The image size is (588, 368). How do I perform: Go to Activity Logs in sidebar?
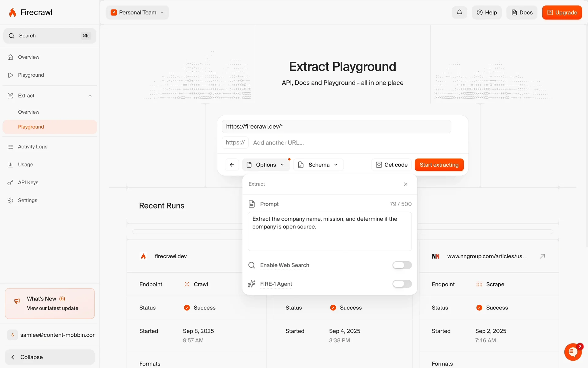32,147
